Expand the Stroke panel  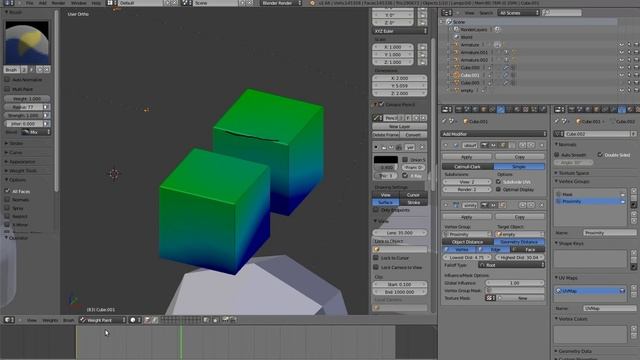click(x=16, y=143)
